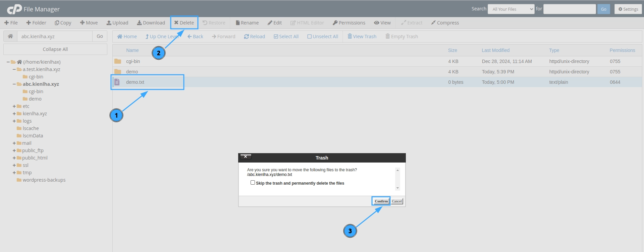Cancel the Trash dialog
This screenshot has width=644, height=252.
coord(397,201)
